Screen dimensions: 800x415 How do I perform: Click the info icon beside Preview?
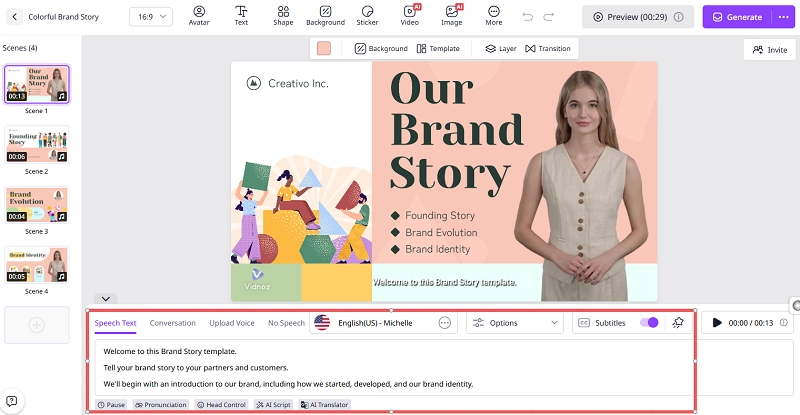click(679, 17)
